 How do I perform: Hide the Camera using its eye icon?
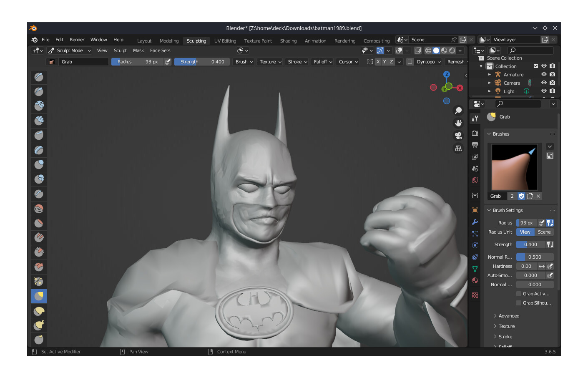click(x=544, y=83)
